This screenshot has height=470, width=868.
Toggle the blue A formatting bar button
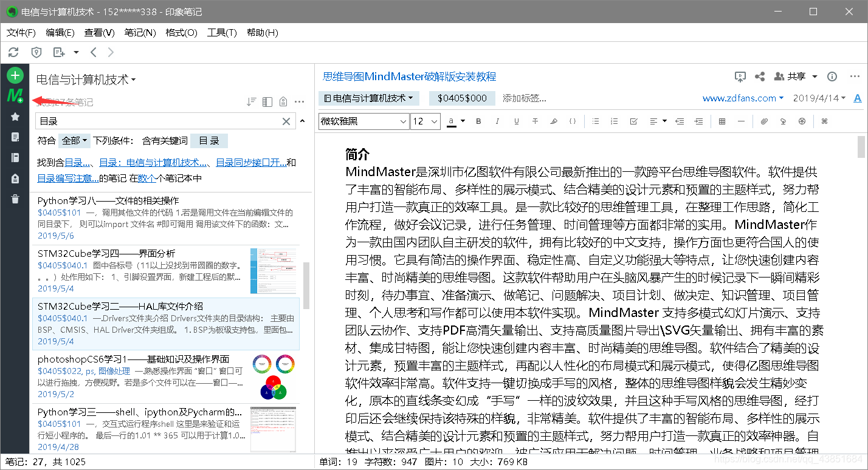(x=858, y=98)
